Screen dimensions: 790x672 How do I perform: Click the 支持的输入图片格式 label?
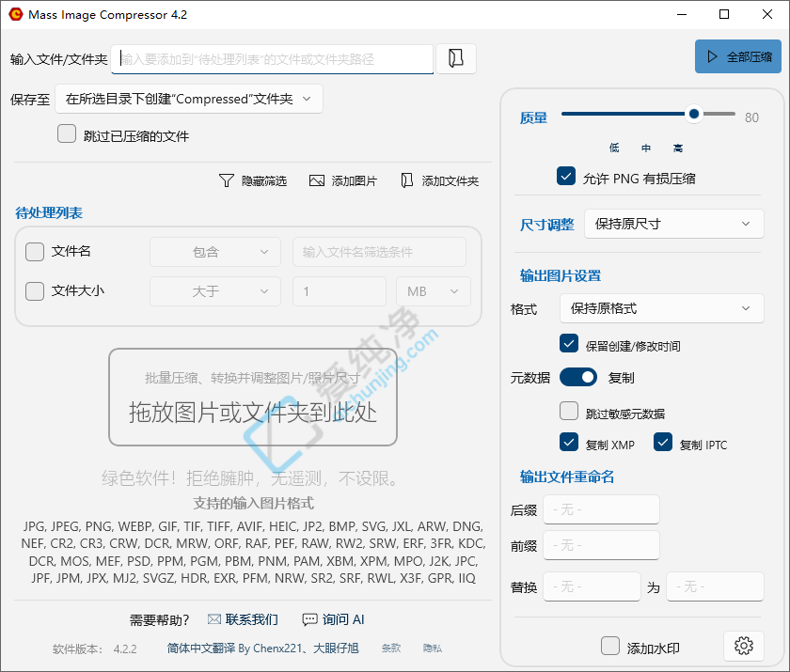(253, 503)
